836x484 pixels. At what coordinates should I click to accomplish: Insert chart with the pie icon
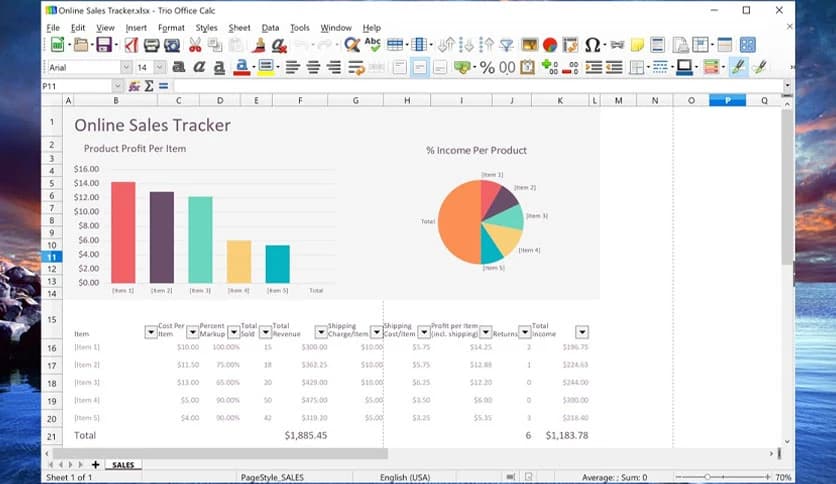click(x=550, y=45)
